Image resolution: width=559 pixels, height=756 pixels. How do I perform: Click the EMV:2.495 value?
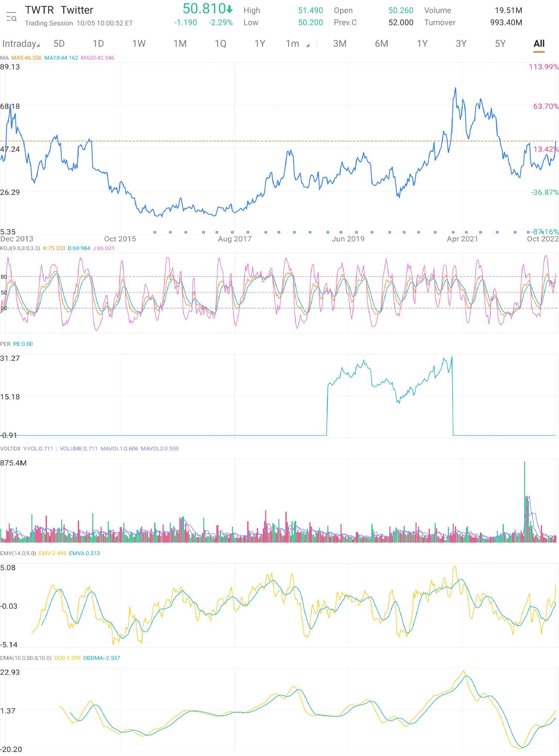coord(52,553)
